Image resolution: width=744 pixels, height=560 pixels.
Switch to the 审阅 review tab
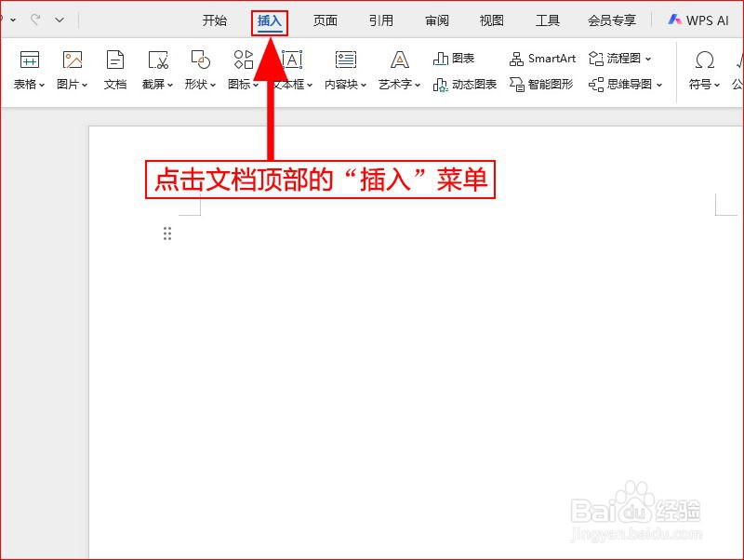pos(435,19)
